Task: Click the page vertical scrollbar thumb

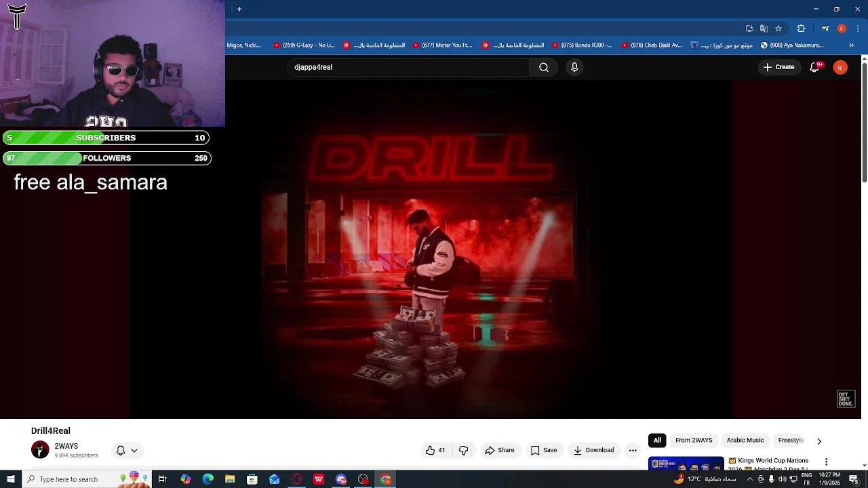Action: pos(864,122)
